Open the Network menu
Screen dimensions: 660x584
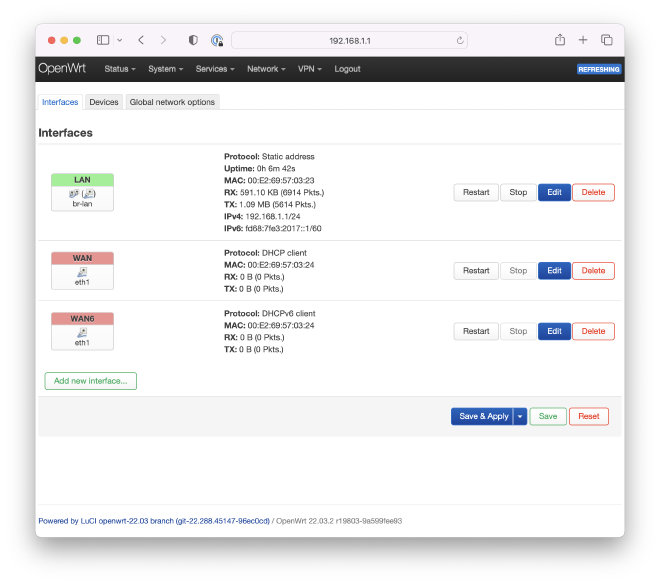266,69
